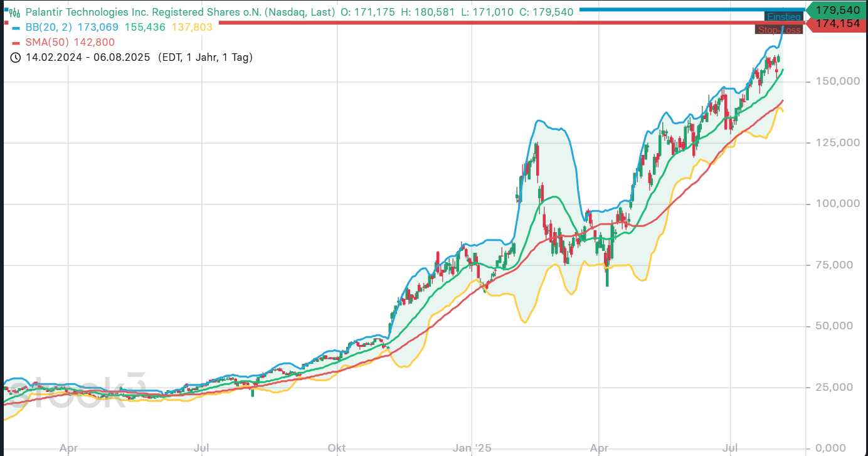
Task: Click upper Bollinger value 173,069
Action: pos(98,27)
